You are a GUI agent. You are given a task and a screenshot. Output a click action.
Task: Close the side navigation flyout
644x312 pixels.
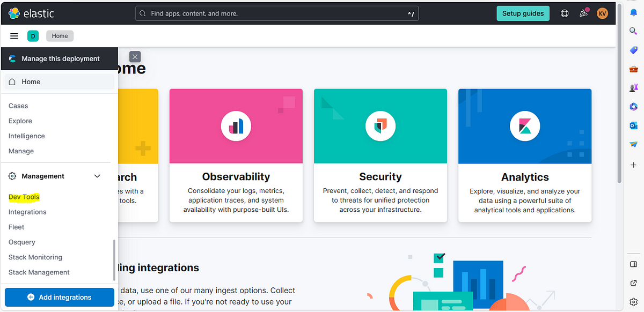pos(135,56)
